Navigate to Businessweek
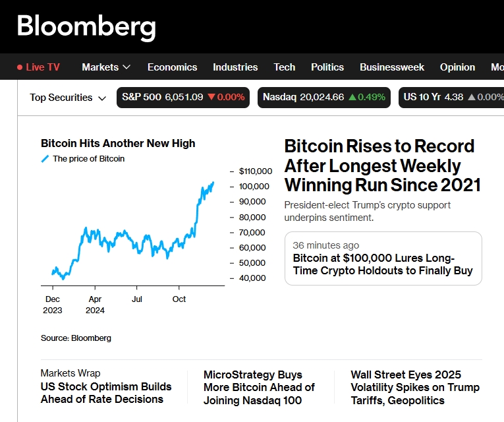504x422 pixels. click(x=392, y=67)
